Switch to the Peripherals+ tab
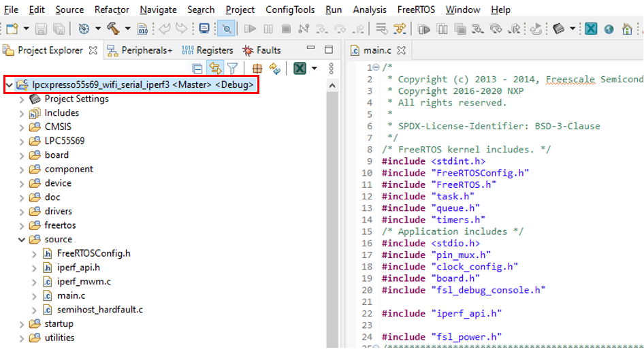The width and height of the screenshot is (644, 356). pyautogui.click(x=140, y=50)
